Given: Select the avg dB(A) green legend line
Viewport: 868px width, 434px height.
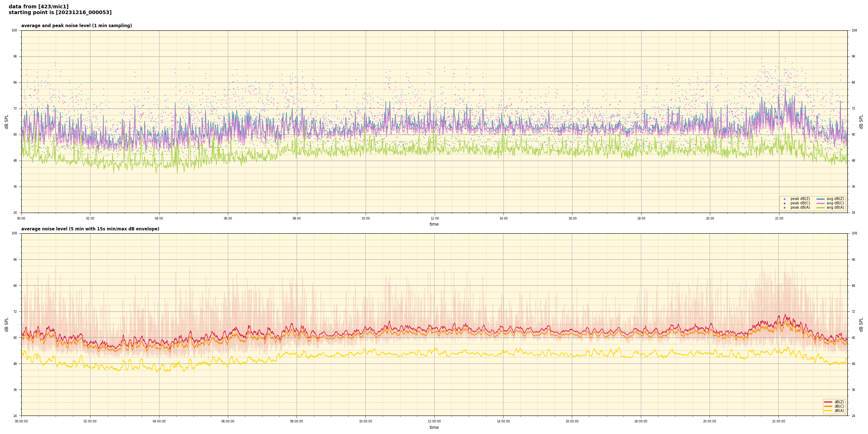Looking at the screenshot, I should click(820, 208).
